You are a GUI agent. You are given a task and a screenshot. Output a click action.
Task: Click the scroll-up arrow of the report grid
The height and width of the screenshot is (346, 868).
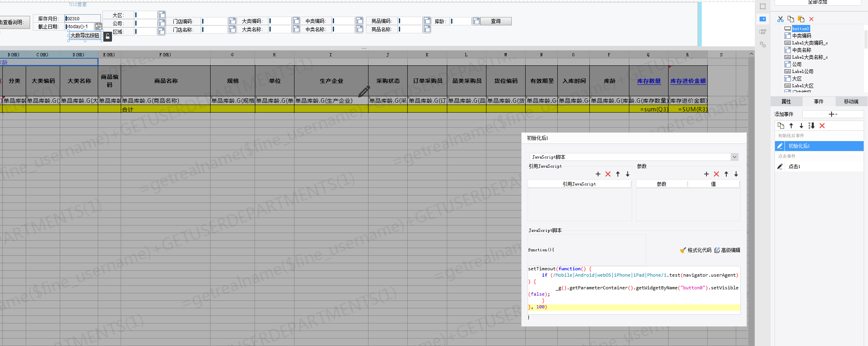click(751, 54)
